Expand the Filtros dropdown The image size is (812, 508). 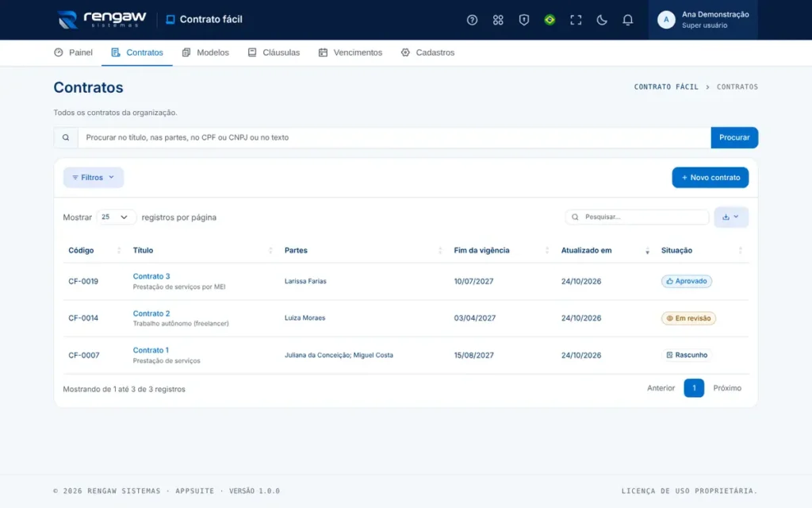(94, 177)
